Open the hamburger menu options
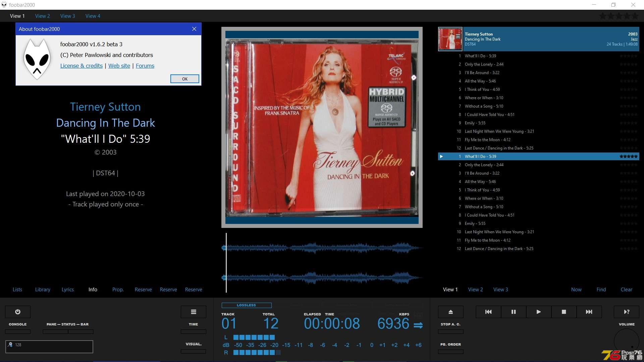Image resolution: width=644 pixels, height=362 pixels. (x=194, y=312)
